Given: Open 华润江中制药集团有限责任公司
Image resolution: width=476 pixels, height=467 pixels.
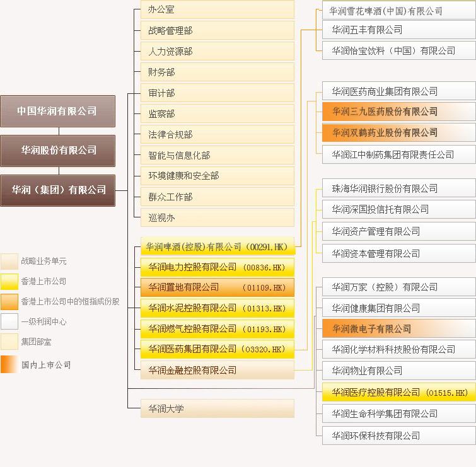Looking at the screenshot, I should pyautogui.click(x=399, y=154).
